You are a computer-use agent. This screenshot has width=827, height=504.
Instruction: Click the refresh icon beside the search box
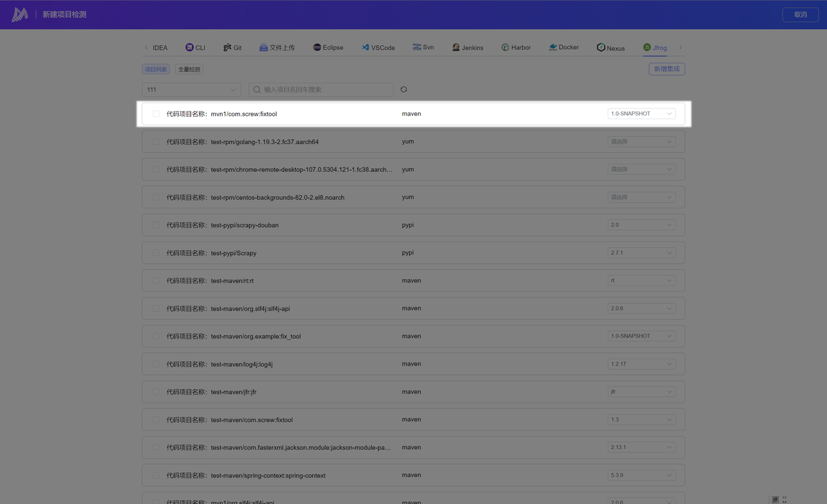pyautogui.click(x=404, y=90)
